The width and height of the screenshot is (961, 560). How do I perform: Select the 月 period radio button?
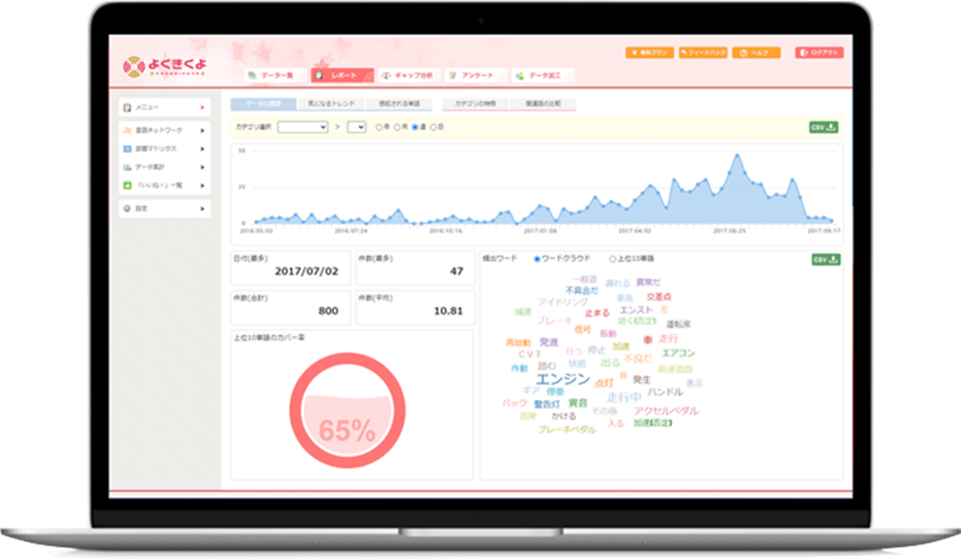397,127
